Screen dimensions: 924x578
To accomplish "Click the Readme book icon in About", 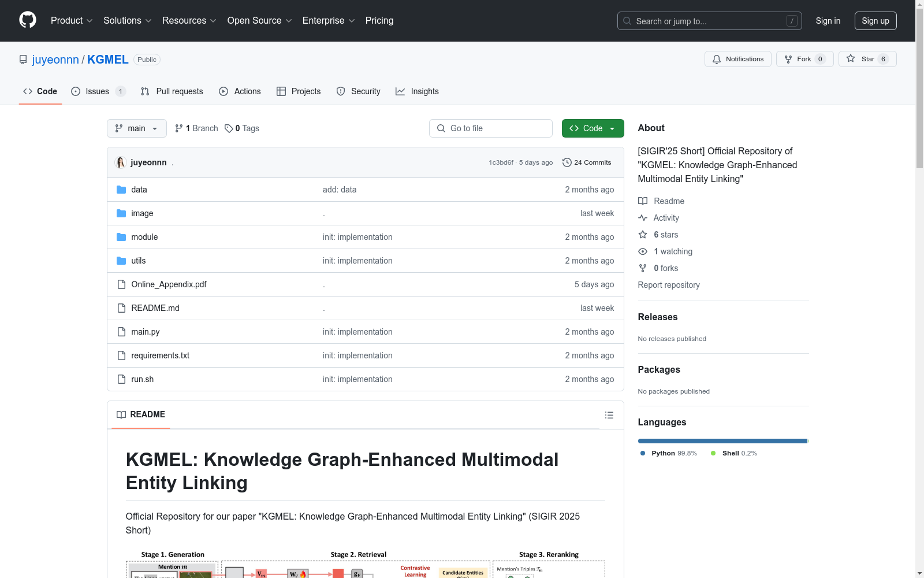I will point(643,201).
